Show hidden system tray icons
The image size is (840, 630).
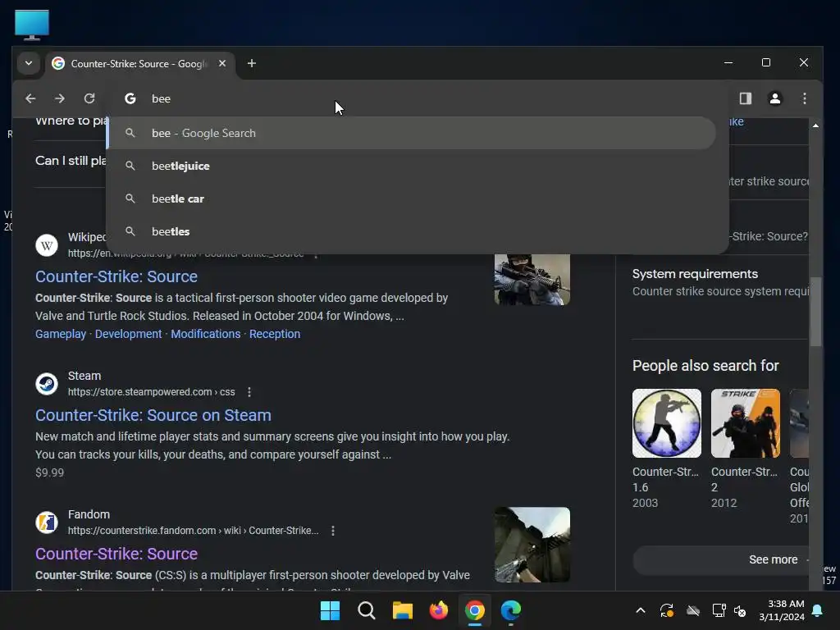(x=640, y=610)
